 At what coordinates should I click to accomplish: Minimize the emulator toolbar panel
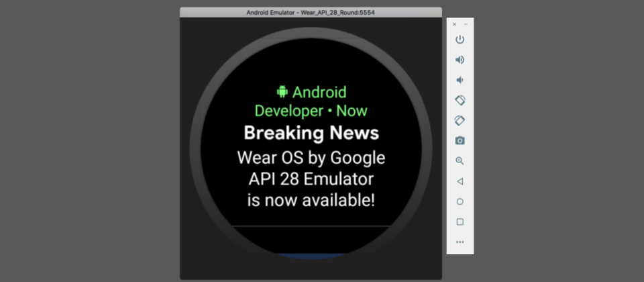click(466, 24)
